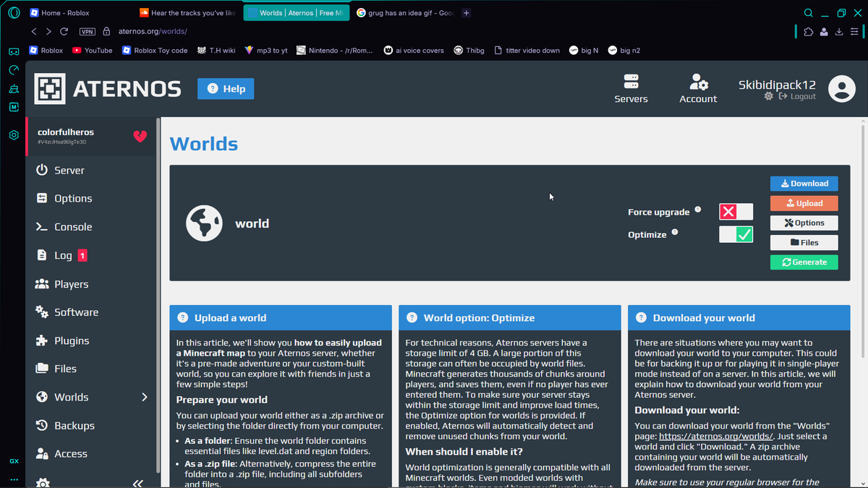Image resolution: width=868 pixels, height=488 pixels.
Task: Click the browser reload icon
Action: (64, 31)
